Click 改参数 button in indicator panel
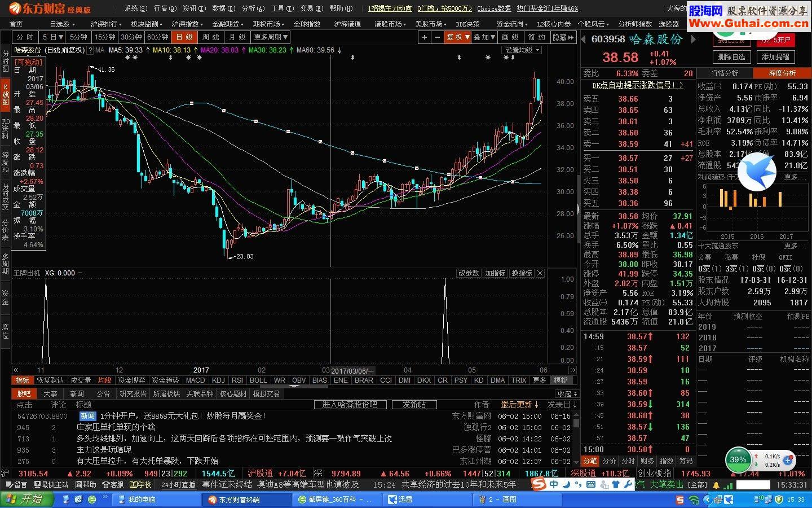The height and width of the screenshot is (508, 812). point(469,273)
